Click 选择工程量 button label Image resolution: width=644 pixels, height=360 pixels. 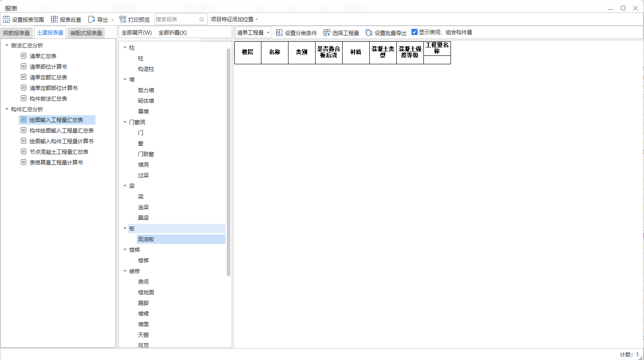346,33
